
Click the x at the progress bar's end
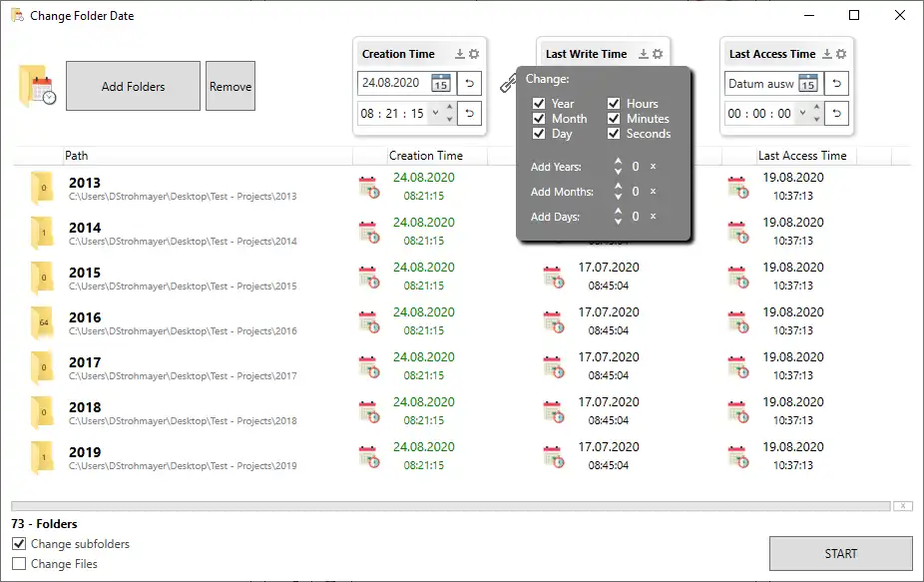tap(903, 506)
